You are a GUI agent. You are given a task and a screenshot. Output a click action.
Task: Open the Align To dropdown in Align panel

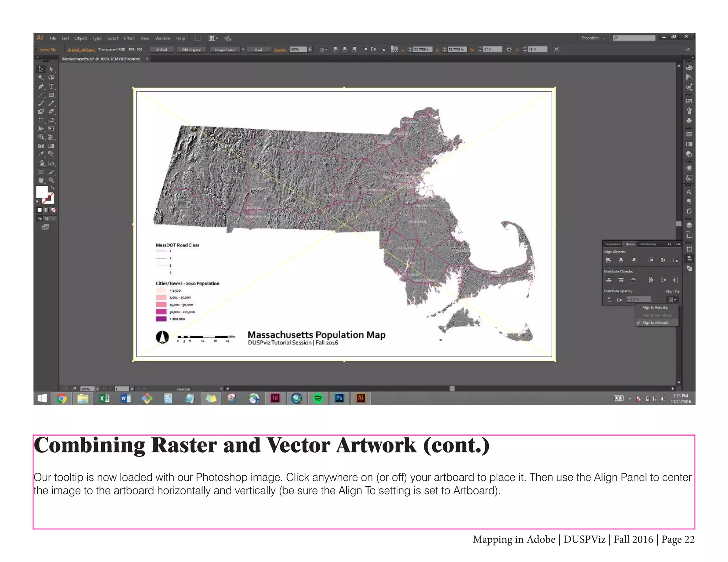[672, 299]
